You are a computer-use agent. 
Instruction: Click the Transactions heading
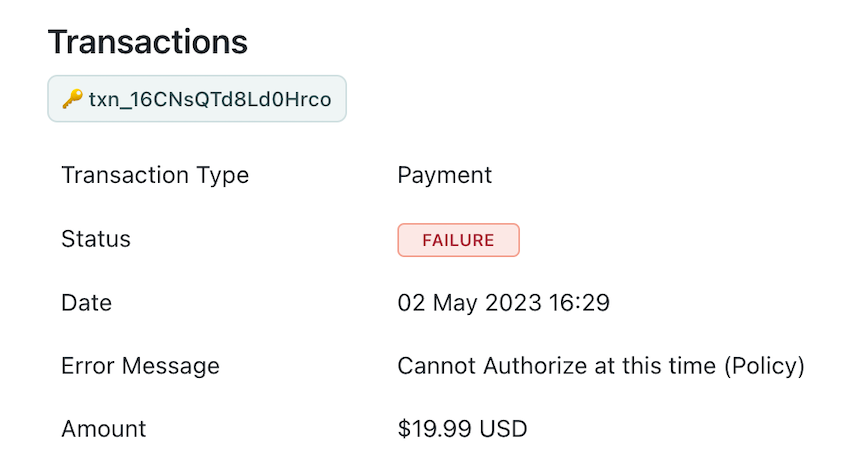tap(147, 42)
